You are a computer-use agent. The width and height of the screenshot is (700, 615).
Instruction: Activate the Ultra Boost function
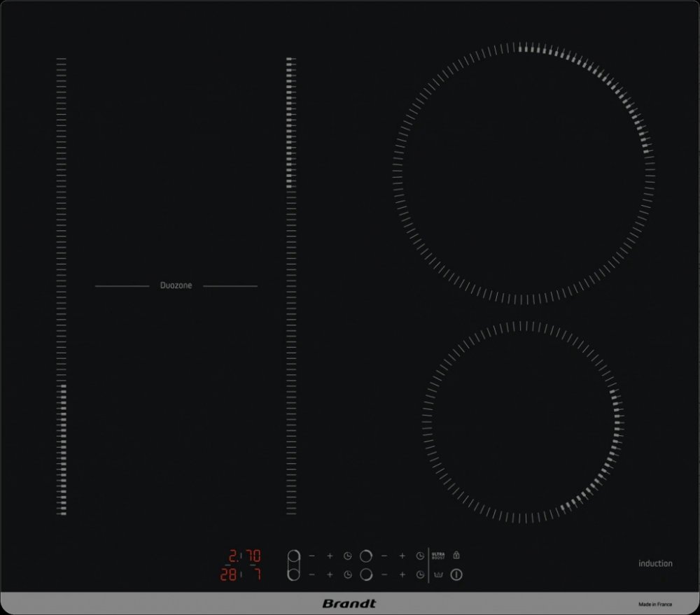point(438,556)
